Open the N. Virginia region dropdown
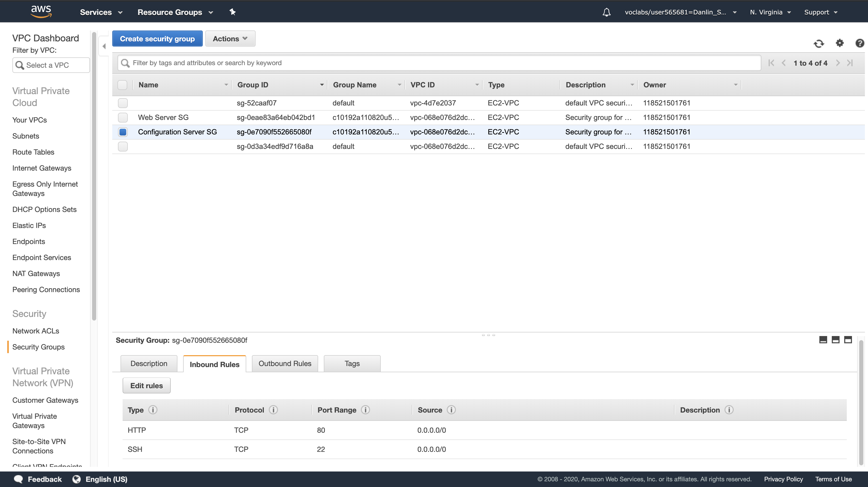The image size is (868, 487). pyautogui.click(x=770, y=12)
